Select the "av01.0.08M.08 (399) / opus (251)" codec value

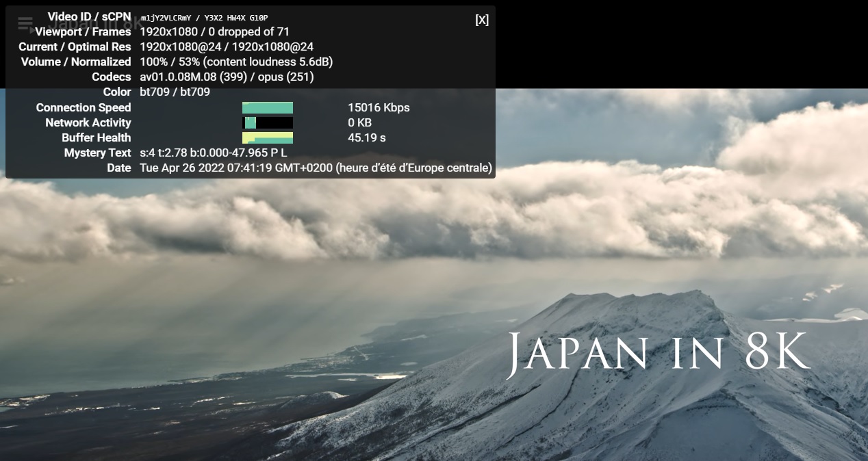tap(227, 77)
